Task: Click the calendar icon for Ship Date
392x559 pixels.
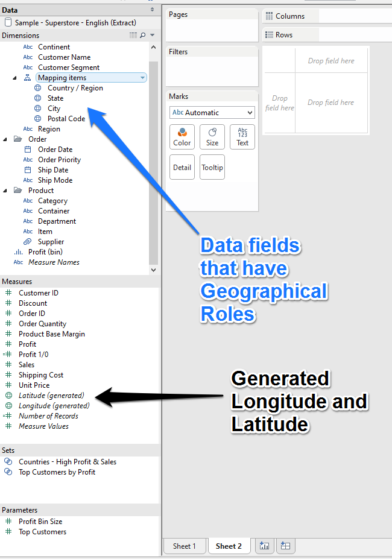Action: pyautogui.click(x=28, y=170)
